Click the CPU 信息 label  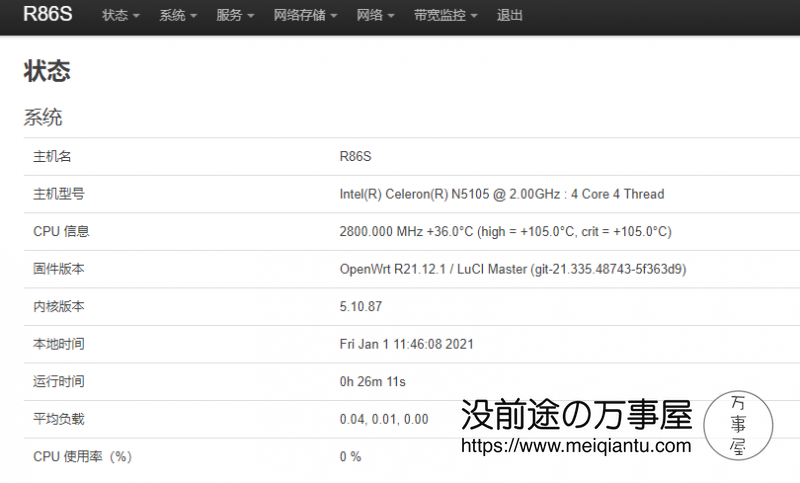61,231
